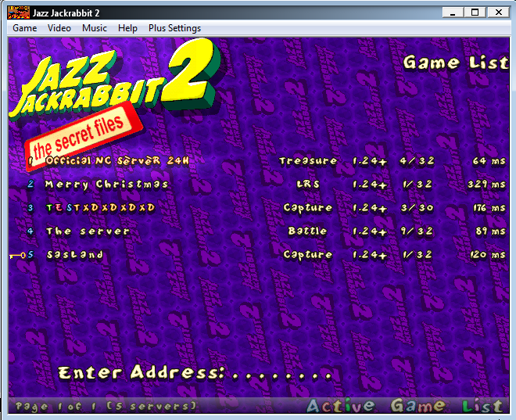516x420 pixels.
Task: Click the Treasure game mode text
Action: pos(308,161)
